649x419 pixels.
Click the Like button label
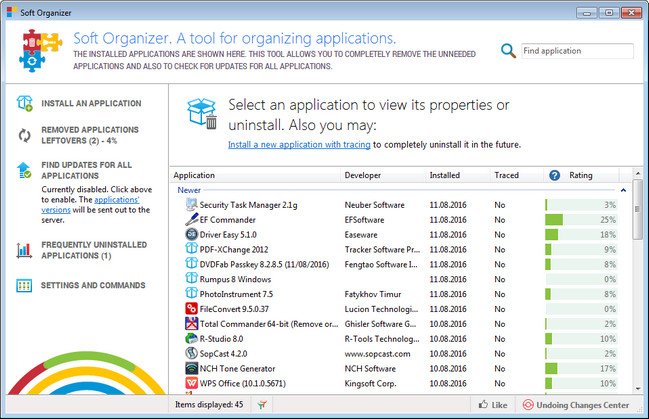click(499, 405)
